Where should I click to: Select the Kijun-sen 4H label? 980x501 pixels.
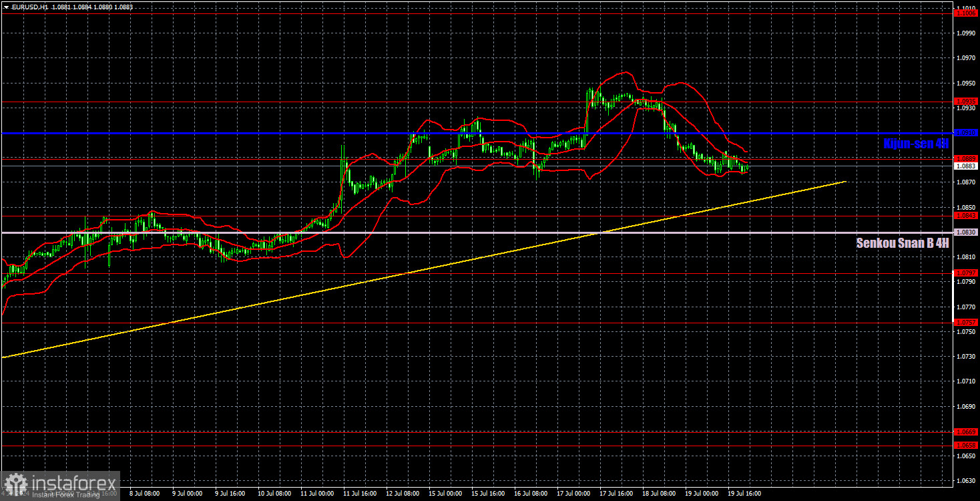point(915,143)
